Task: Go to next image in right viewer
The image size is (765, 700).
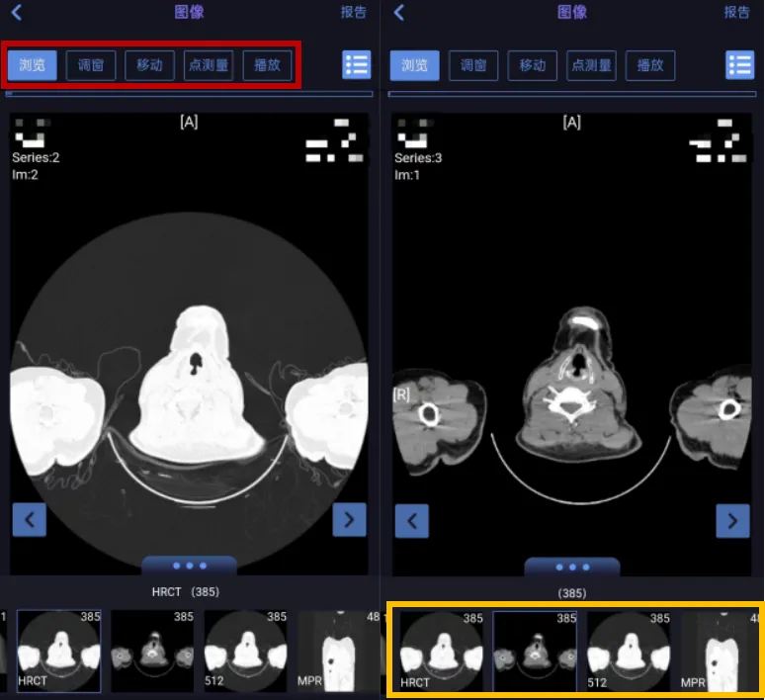Action: (x=732, y=521)
